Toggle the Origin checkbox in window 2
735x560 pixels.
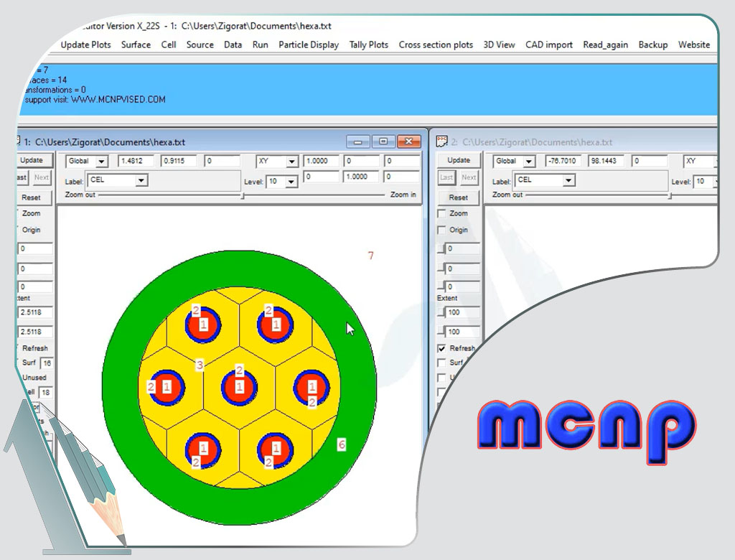(x=441, y=230)
